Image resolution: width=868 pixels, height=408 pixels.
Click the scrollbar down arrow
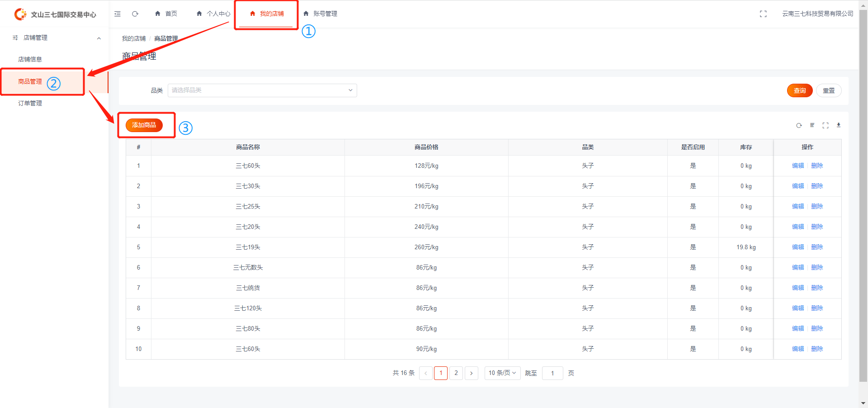863,403
